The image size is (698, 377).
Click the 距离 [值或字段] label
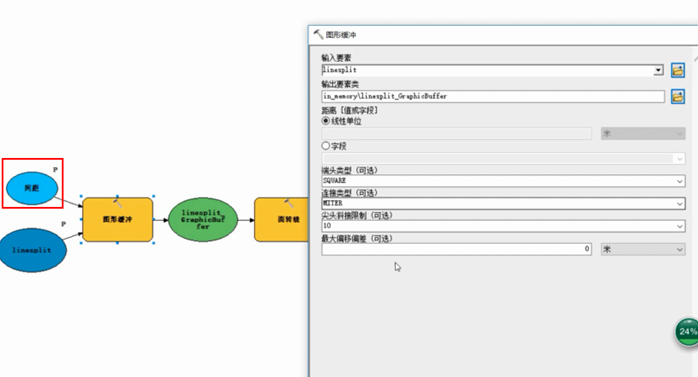349,110
